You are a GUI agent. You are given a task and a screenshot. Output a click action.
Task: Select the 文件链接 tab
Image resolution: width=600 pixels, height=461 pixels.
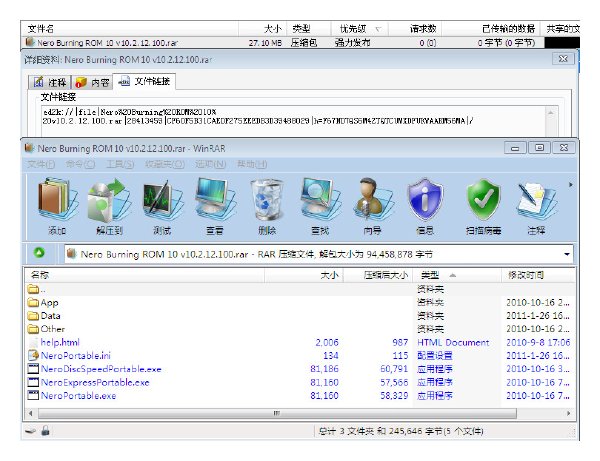click(144, 81)
